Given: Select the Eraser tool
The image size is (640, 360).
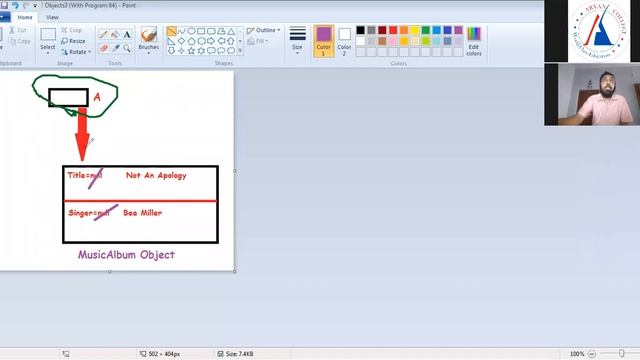Looking at the screenshot, I should coord(103,48).
